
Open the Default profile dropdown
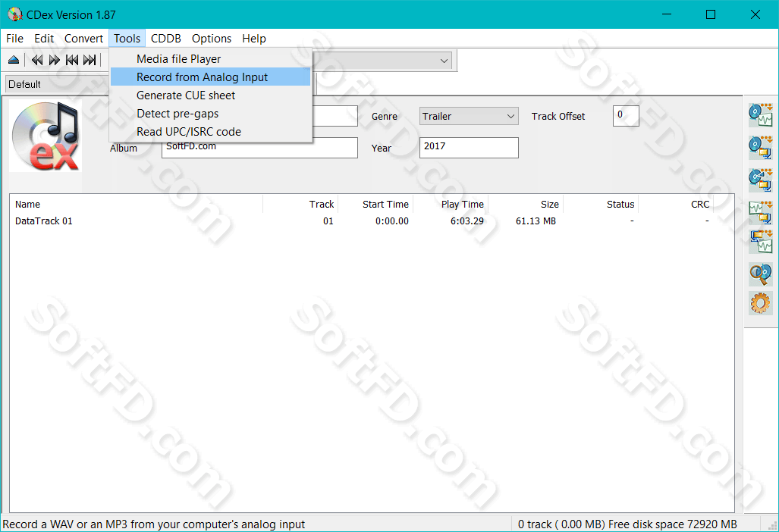(57, 84)
